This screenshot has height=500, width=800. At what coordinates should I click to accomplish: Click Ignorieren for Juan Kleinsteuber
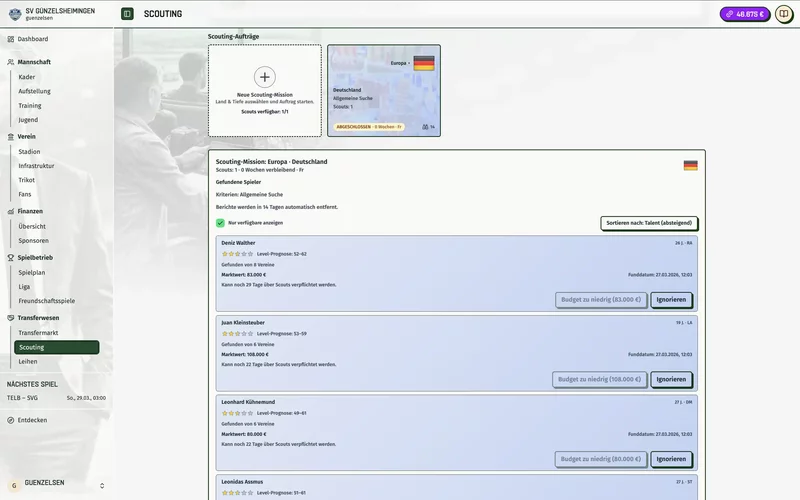(671, 380)
